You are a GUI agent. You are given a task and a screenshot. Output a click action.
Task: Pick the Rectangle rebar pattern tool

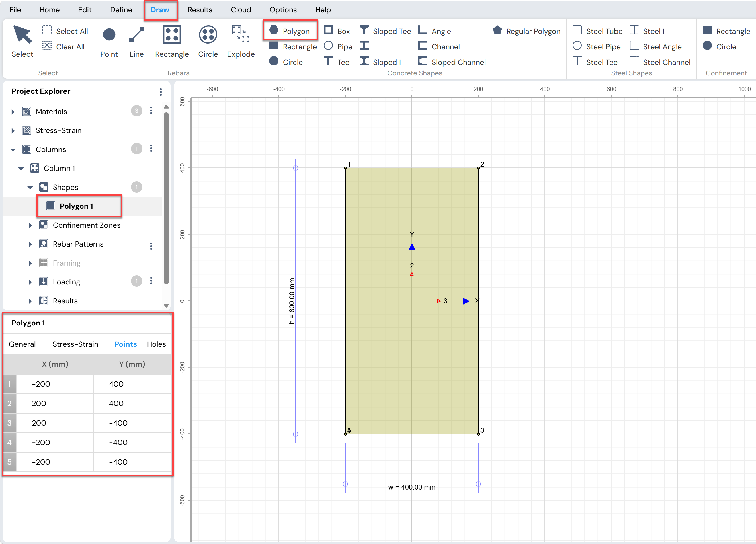pyautogui.click(x=172, y=42)
